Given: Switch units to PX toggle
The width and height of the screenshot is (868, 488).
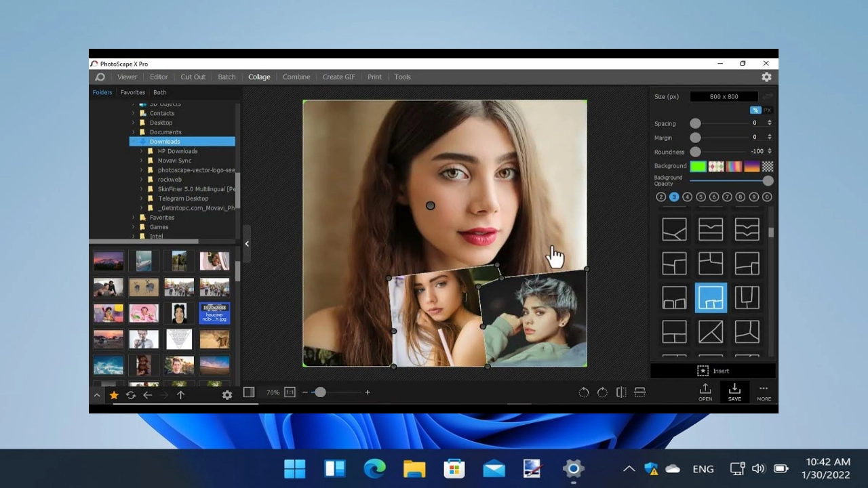Looking at the screenshot, I should pyautogui.click(x=767, y=110).
